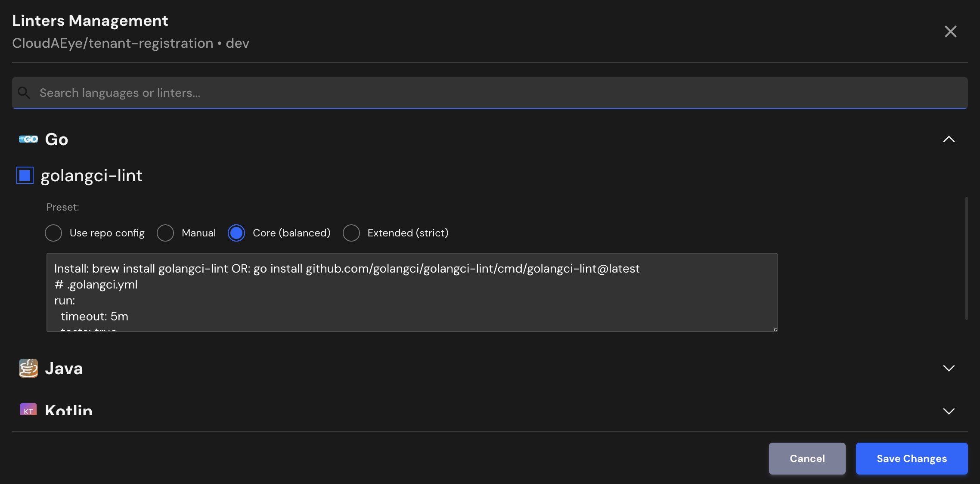
Task: Click the Kotlin KT icon
Action: [28, 410]
